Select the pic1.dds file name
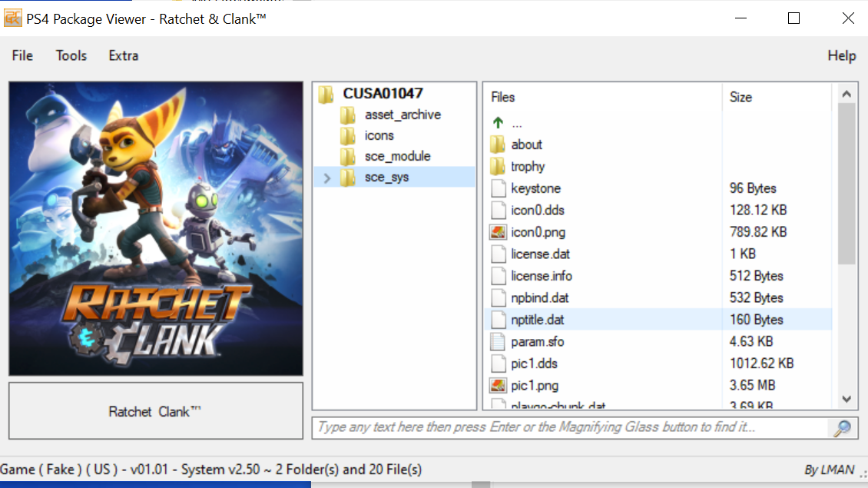Viewport: 868px width, 488px height. pyautogui.click(x=534, y=364)
